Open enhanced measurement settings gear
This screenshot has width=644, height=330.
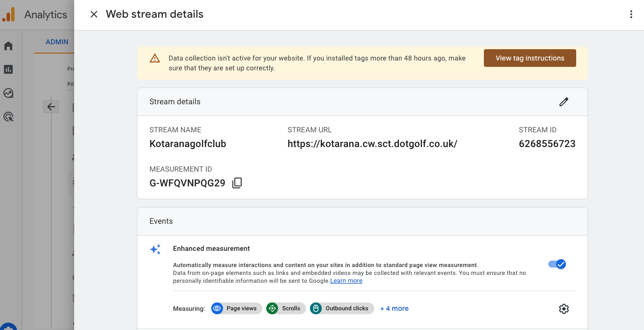(563, 309)
